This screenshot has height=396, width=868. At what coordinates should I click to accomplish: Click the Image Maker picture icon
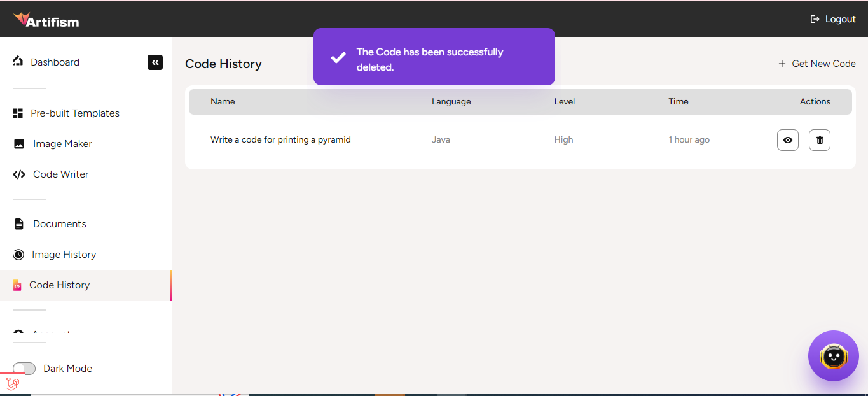(x=19, y=144)
